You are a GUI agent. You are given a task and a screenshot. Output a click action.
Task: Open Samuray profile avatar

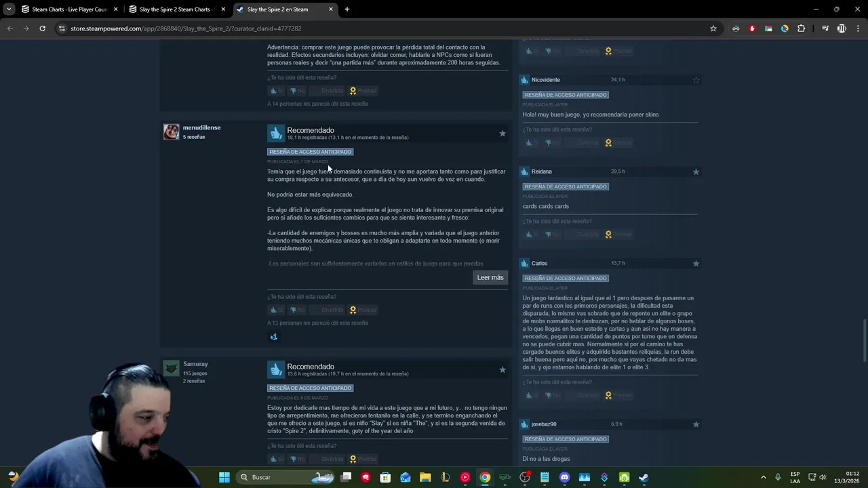tap(171, 368)
